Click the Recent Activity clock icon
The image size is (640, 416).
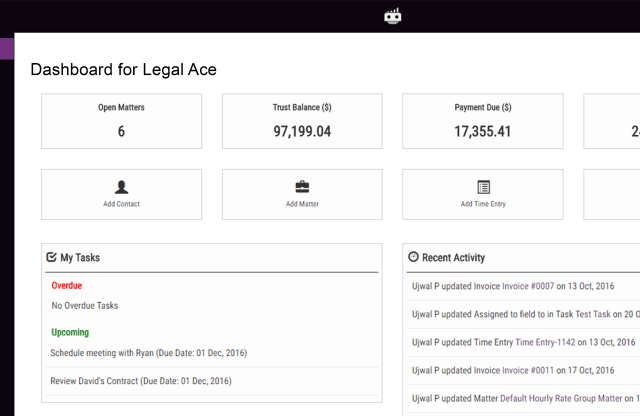pyautogui.click(x=413, y=257)
